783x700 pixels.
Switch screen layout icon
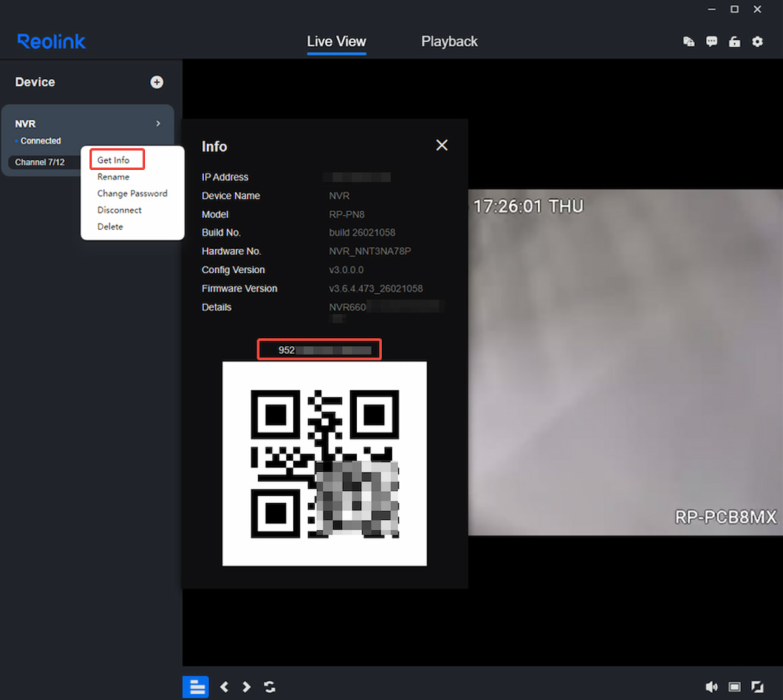tap(734, 687)
